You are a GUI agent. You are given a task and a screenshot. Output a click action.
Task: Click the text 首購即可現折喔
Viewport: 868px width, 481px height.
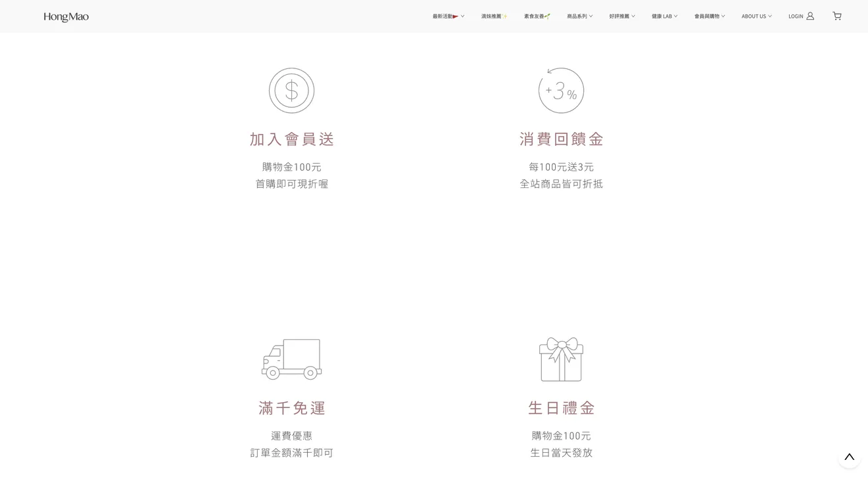tap(292, 184)
